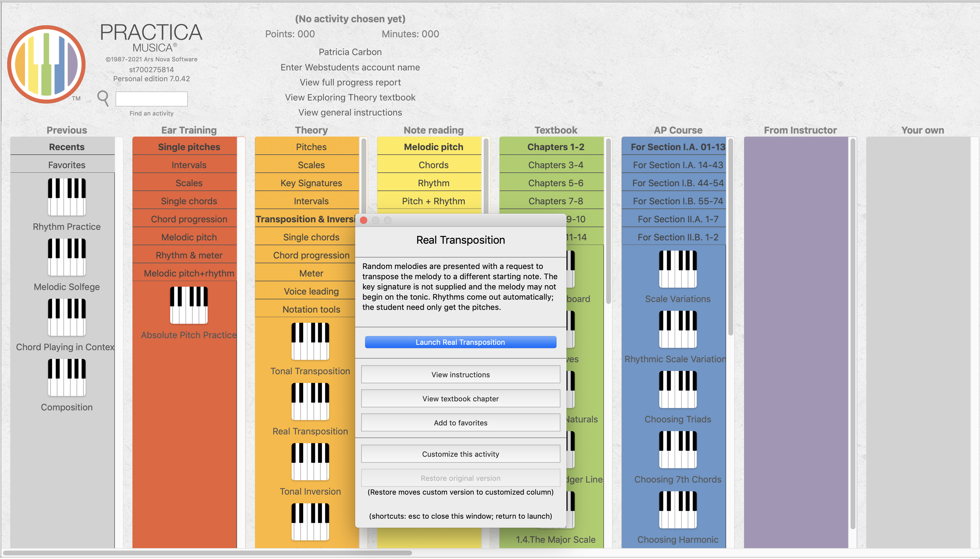Close the Real Transposition dialog
This screenshot has height=559, width=980.
(x=364, y=220)
